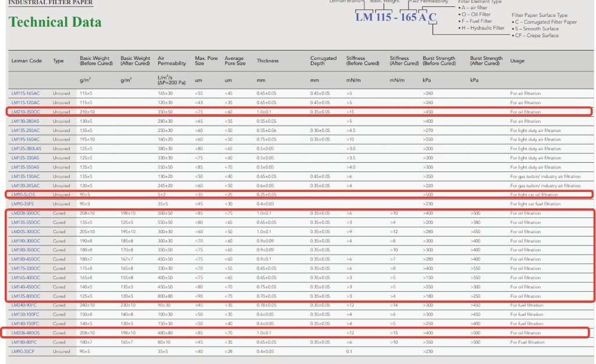
Task: Click the 'Air Permeability' column header
Action: point(172,60)
